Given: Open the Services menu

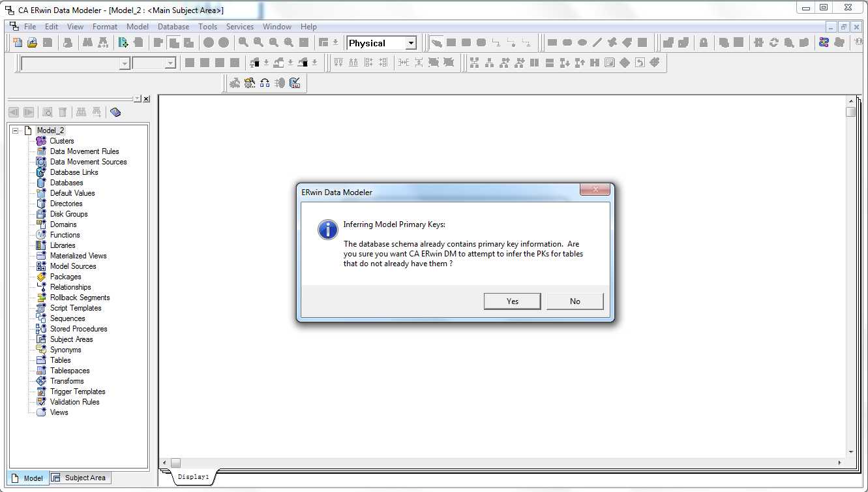Looking at the screenshot, I should (x=240, y=27).
